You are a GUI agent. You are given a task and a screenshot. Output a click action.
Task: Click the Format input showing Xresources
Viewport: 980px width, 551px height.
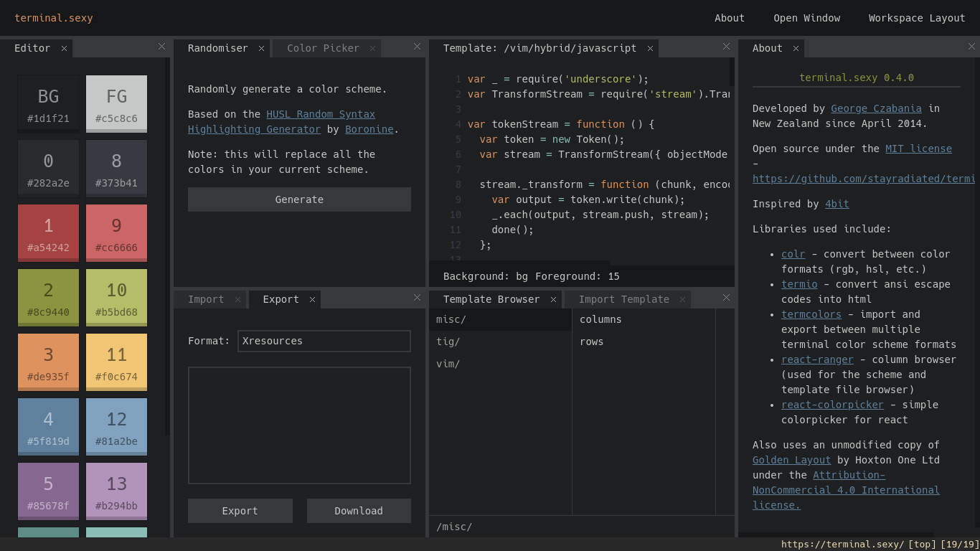[x=324, y=341]
